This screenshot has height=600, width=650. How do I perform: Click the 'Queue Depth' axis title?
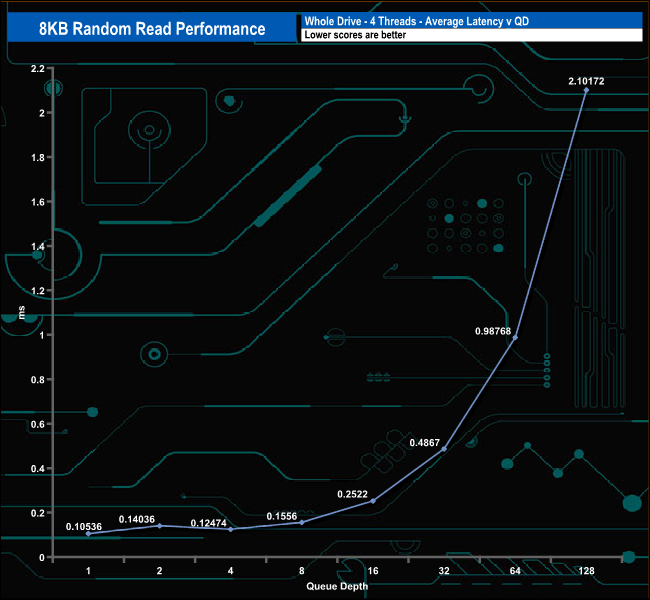coord(337,586)
